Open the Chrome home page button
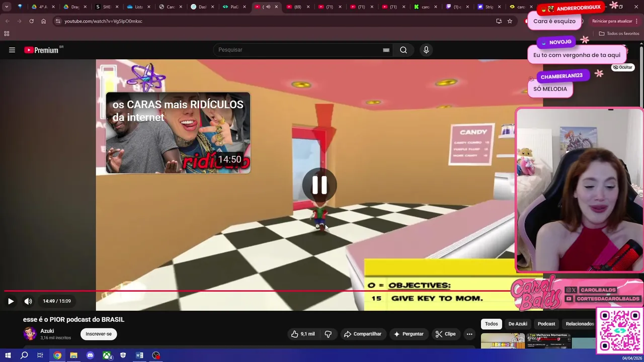This screenshot has width=644, height=362. coord(43,21)
